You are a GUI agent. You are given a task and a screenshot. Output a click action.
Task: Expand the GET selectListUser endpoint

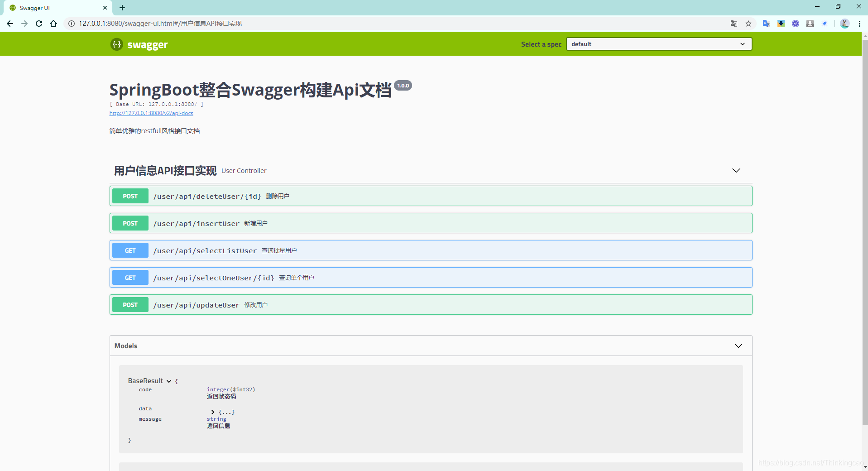point(431,250)
